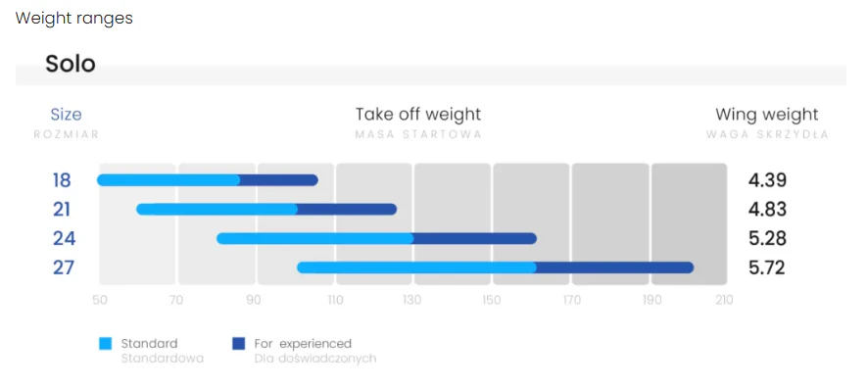
Task: Click wing weight value 4.83
Action: 767,210
